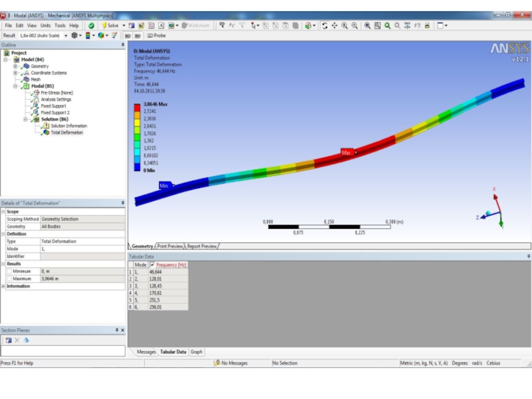Viewport: 532px width, 399px height.
Task: Collapse the Model (B4) tree node
Action: coord(5,60)
